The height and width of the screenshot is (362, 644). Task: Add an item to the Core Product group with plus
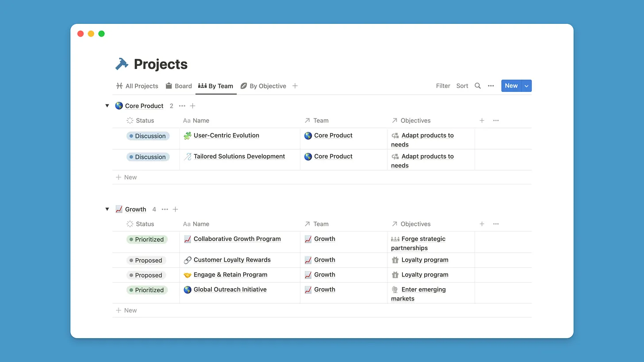click(192, 106)
